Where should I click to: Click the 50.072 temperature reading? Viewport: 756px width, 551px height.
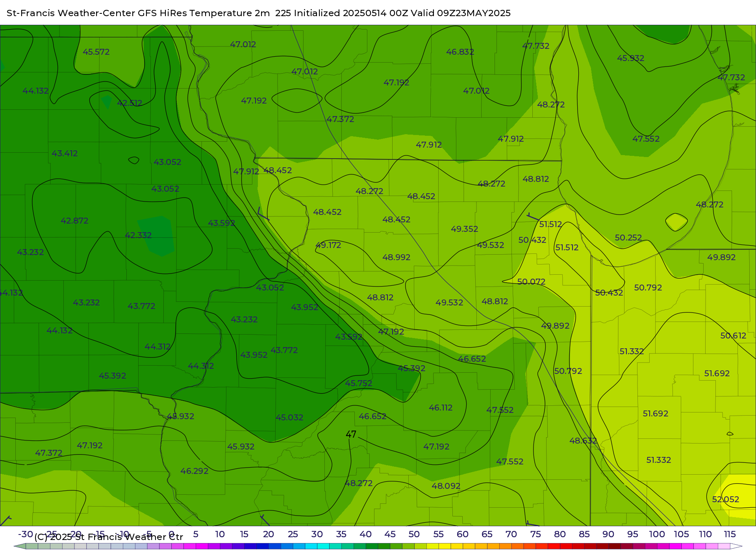point(531,282)
